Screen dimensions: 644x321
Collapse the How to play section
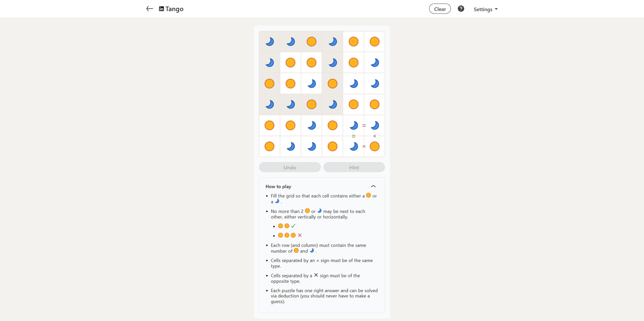pos(373,186)
